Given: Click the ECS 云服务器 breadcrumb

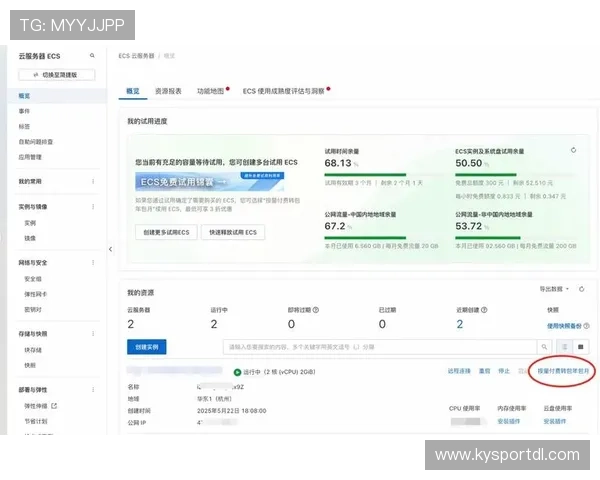Looking at the screenshot, I should pyautogui.click(x=137, y=56).
